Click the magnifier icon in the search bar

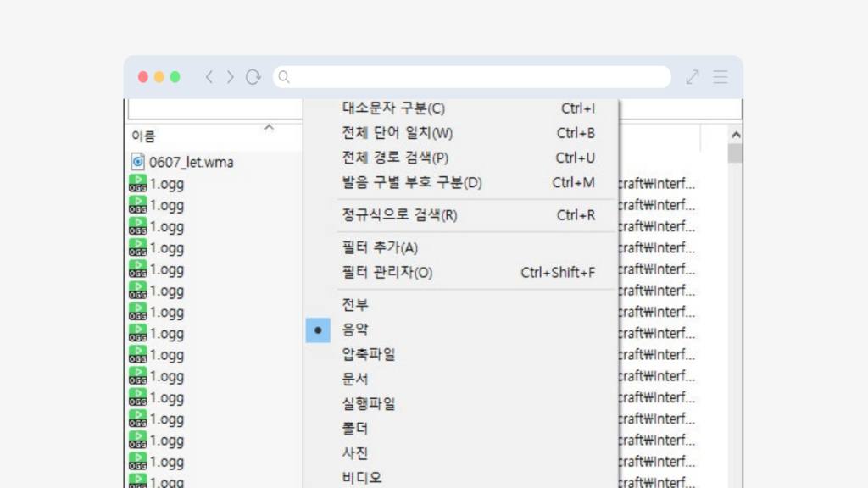point(284,76)
